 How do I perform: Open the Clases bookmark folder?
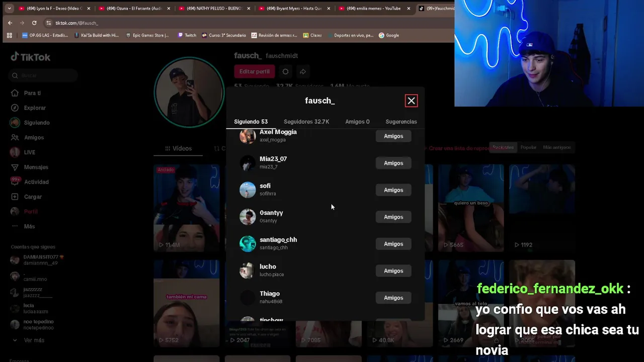coord(312,35)
